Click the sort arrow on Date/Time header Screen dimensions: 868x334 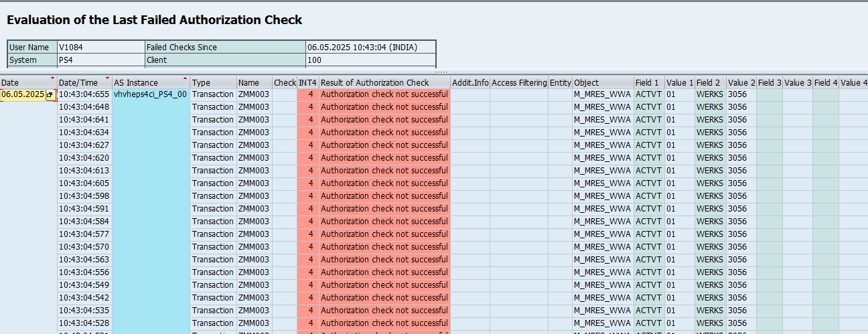107,79
